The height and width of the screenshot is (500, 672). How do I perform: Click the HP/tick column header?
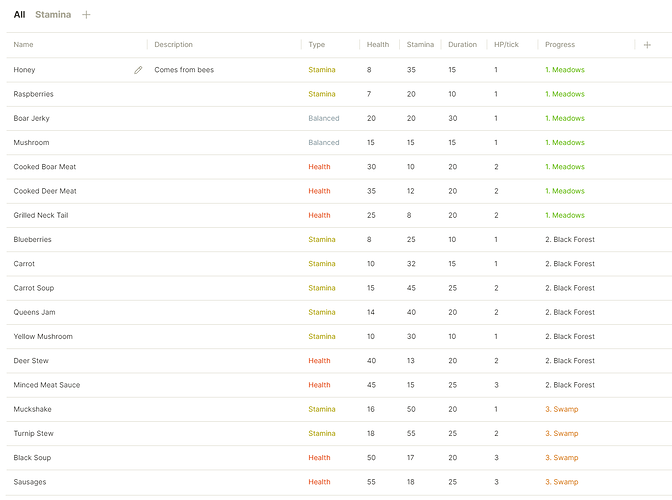point(506,45)
